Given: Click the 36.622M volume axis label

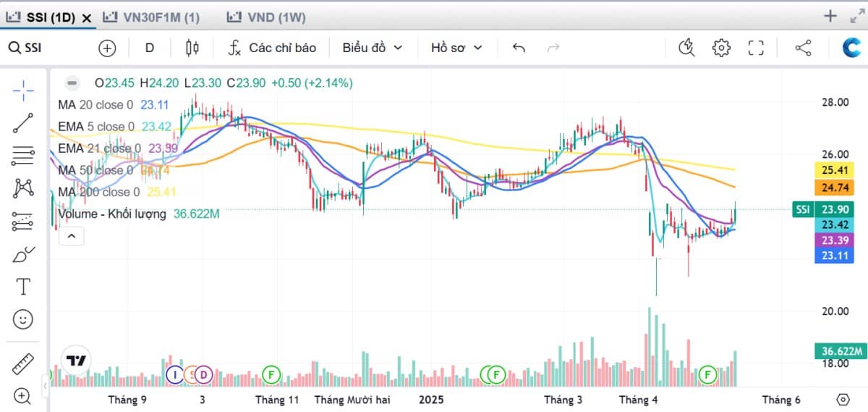Looking at the screenshot, I should 839,351.
